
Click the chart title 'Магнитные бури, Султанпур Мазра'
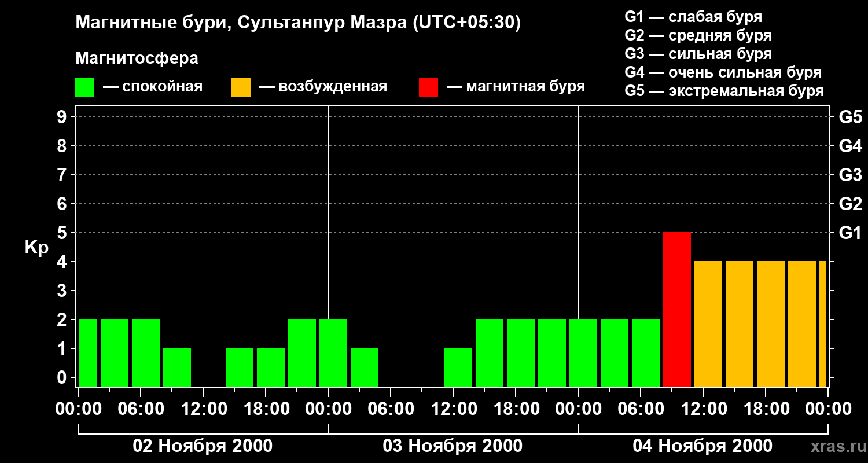click(x=240, y=23)
